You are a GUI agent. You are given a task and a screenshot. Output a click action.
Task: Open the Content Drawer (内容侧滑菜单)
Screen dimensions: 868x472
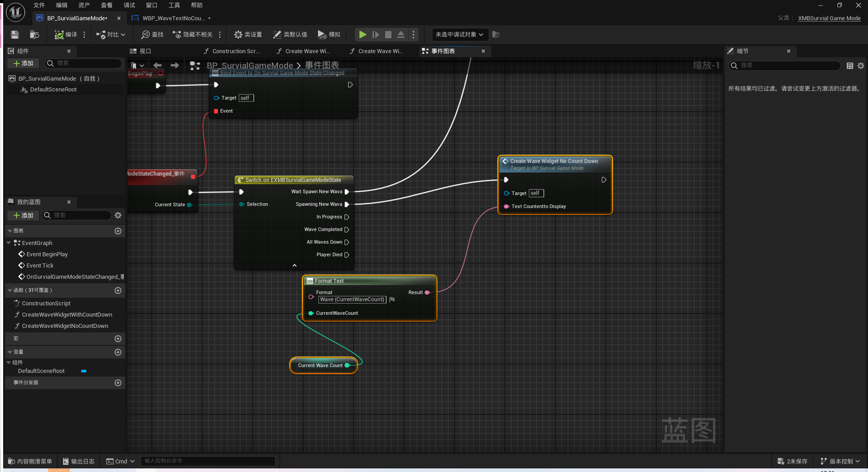[30, 461]
